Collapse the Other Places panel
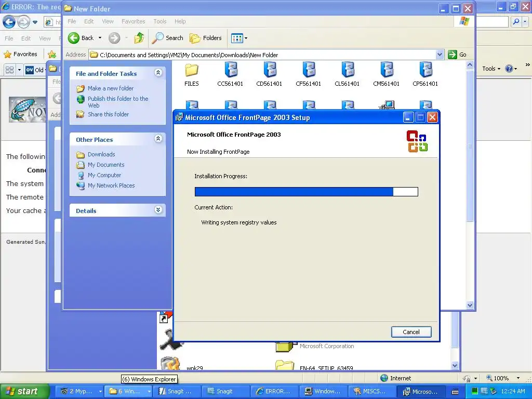Viewport: 532px width, 399px height. (158, 138)
